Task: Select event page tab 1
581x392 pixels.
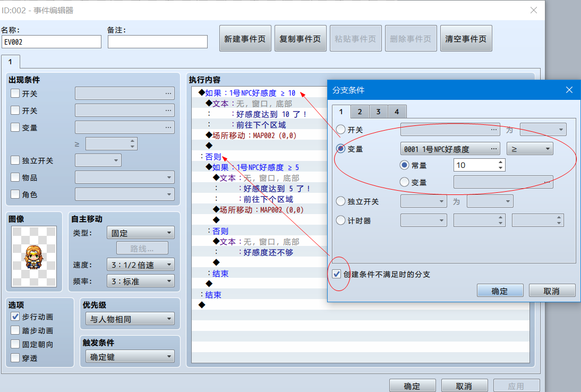Action: point(11,62)
